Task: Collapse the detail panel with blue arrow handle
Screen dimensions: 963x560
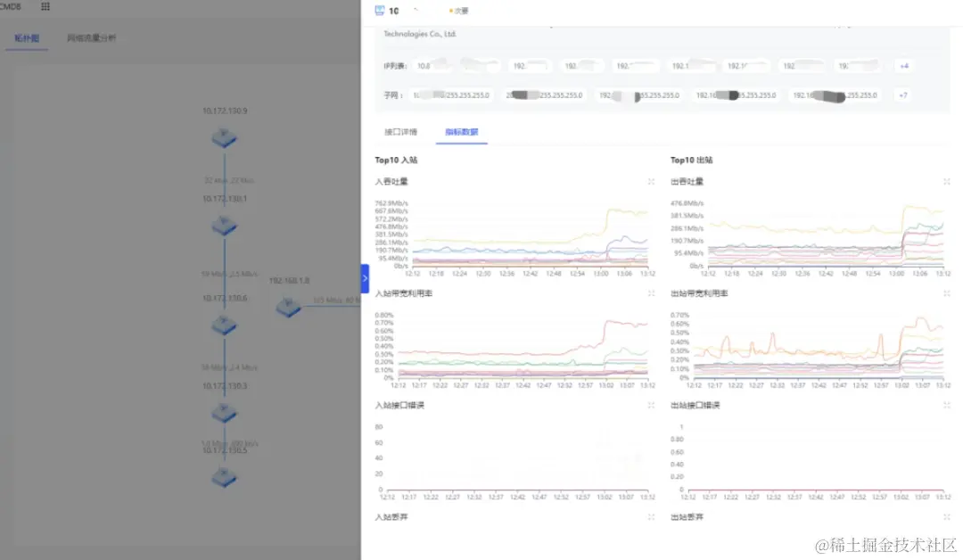Action: (x=365, y=279)
